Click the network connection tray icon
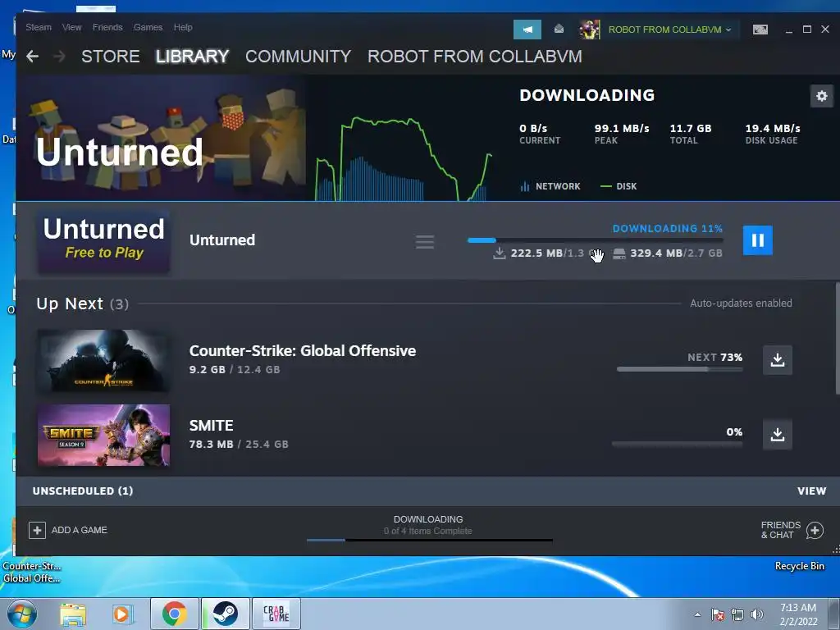840x630 pixels. click(737, 614)
